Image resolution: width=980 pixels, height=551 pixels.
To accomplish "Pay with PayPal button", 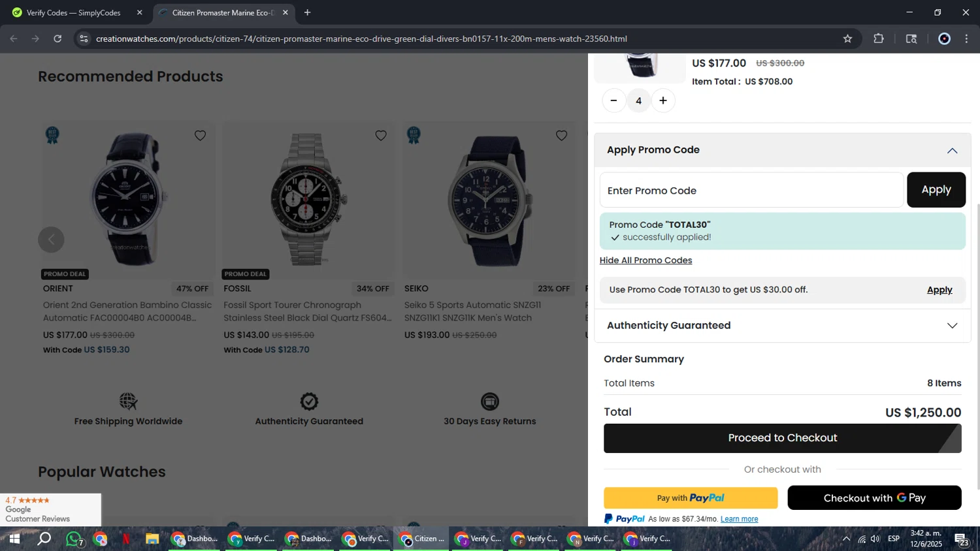I will point(691,498).
